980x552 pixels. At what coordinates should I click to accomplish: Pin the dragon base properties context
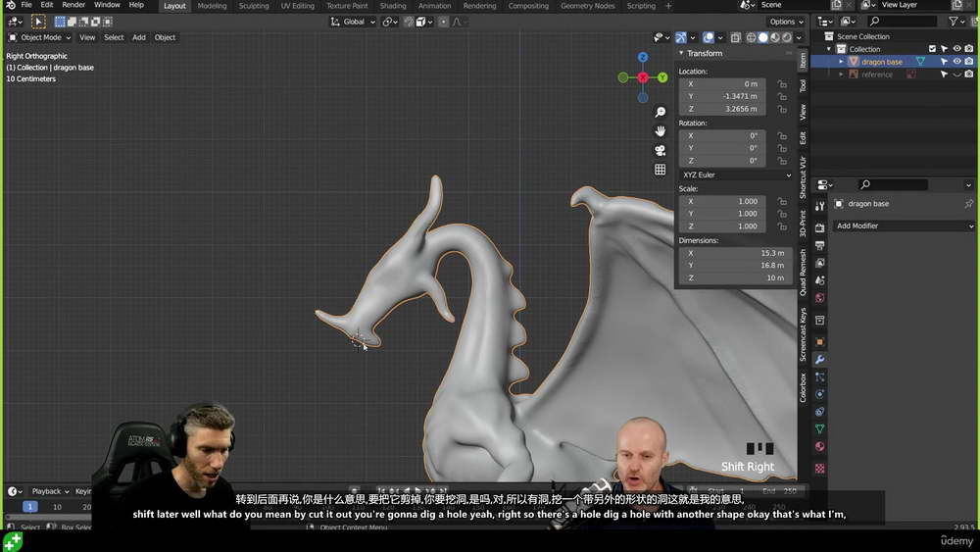969,204
